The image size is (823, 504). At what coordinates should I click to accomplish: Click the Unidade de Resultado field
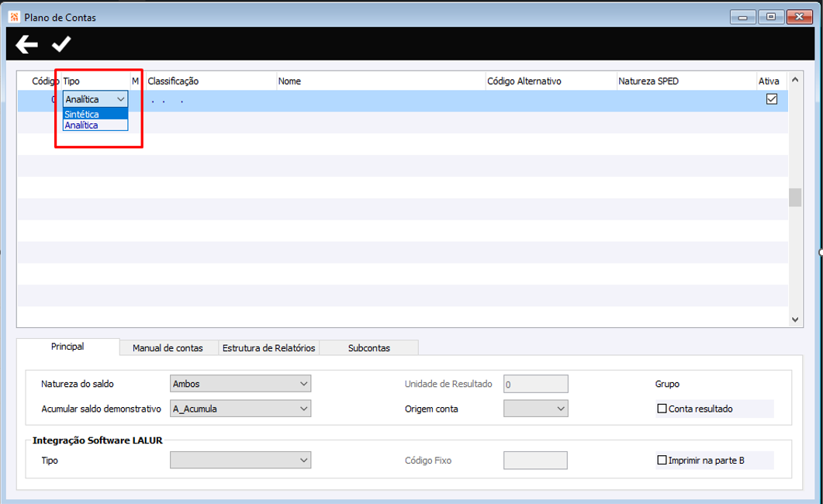pos(535,384)
